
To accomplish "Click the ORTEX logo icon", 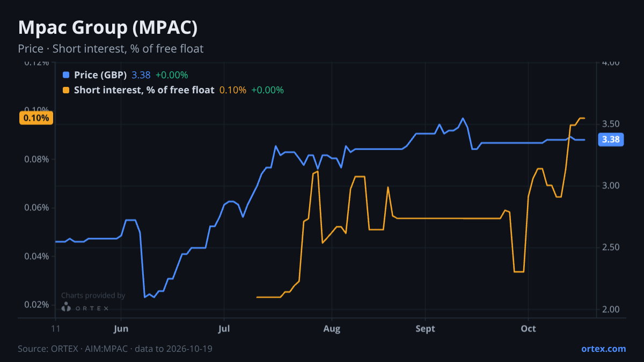I will coord(66,307).
